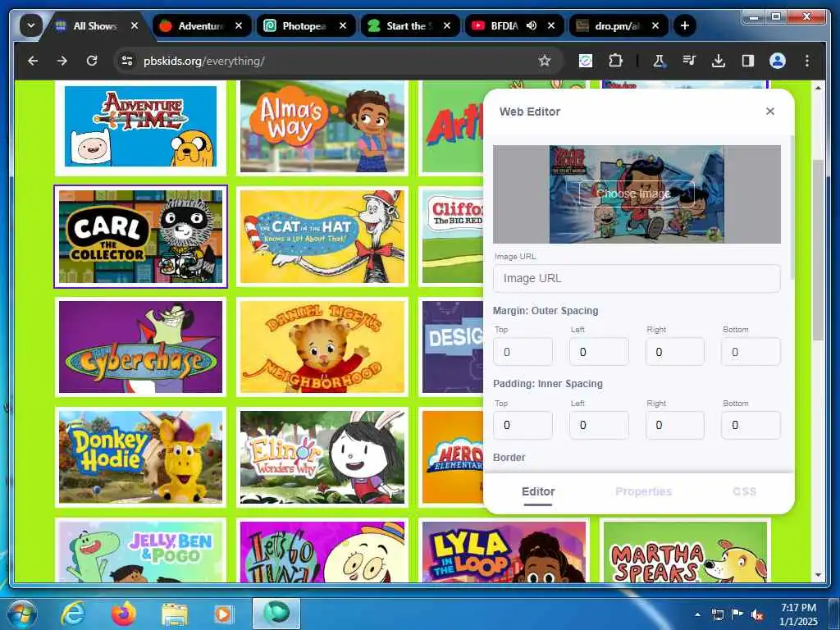The width and height of the screenshot is (840, 630).
Task: Click the browser forward arrow
Action: pos(62,61)
